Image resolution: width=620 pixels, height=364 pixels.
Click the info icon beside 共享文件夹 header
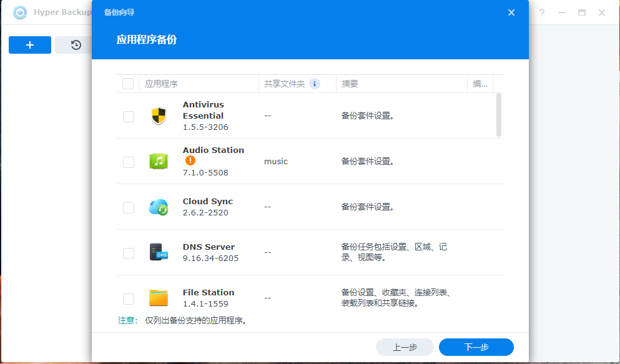(315, 84)
